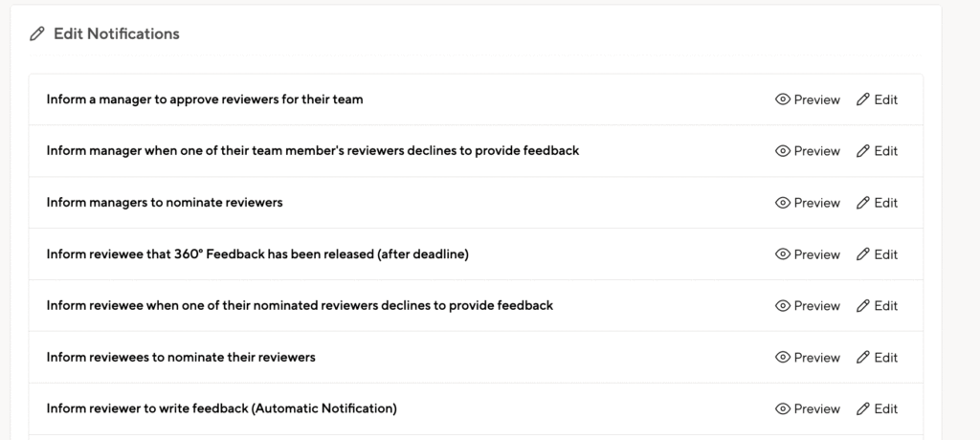Image resolution: width=980 pixels, height=440 pixels.
Task: Preview the team member's reviewers declines notification
Action: 808,150
